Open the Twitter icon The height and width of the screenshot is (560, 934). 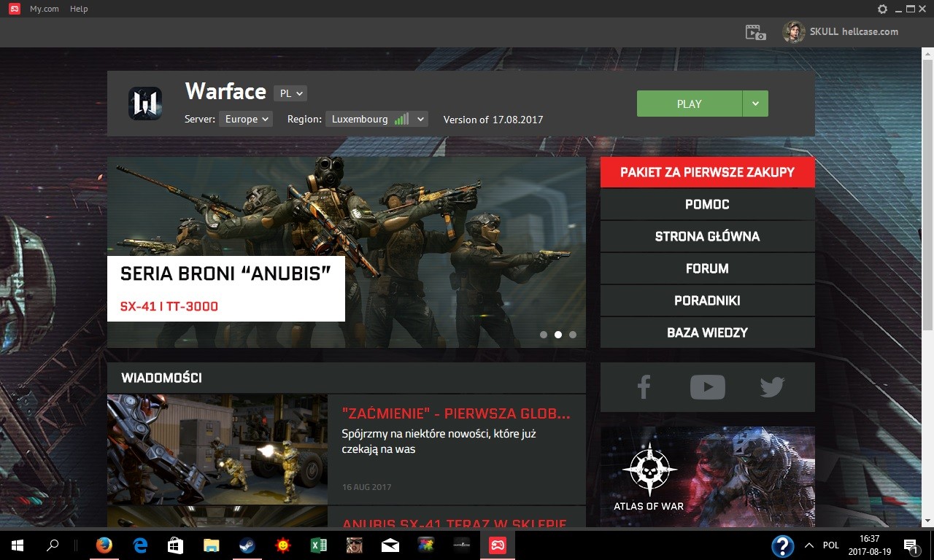[772, 387]
